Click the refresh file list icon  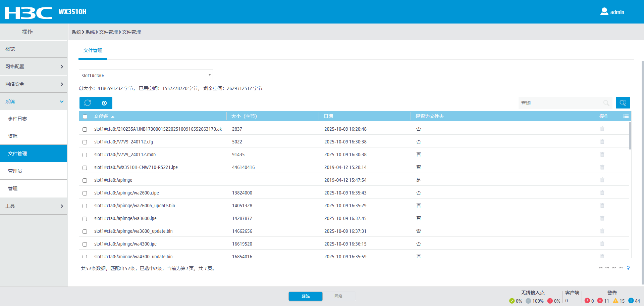click(88, 103)
